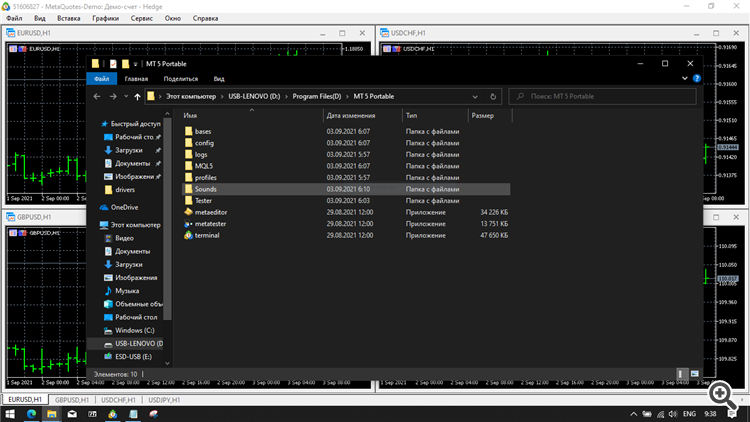
Task: Open OneDrive in navigation pane
Action: pyautogui.click(x=124, y=207)
